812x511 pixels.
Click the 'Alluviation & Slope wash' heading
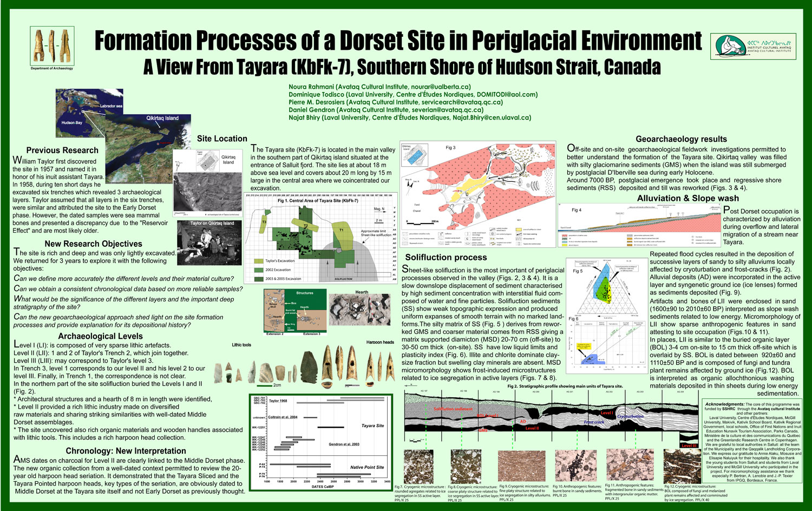688,198
